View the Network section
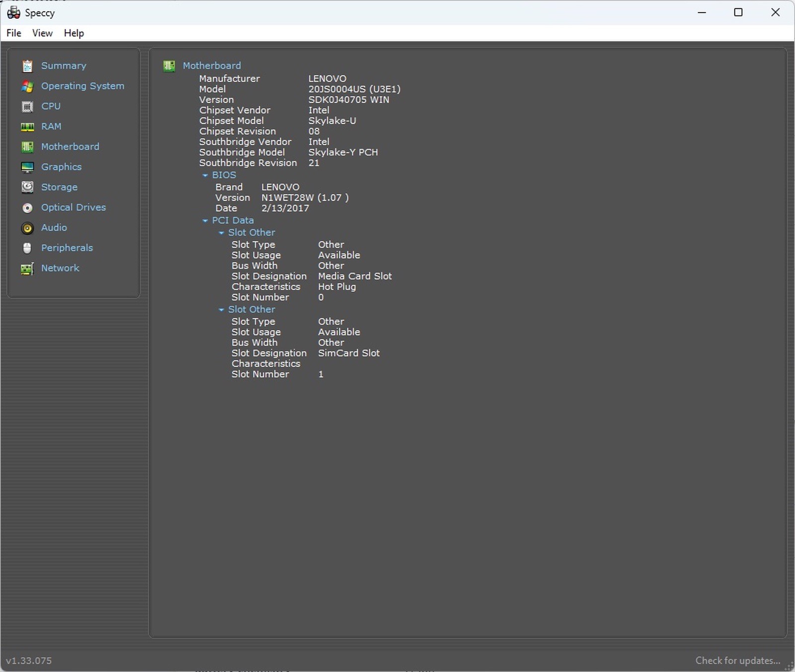 60,268
